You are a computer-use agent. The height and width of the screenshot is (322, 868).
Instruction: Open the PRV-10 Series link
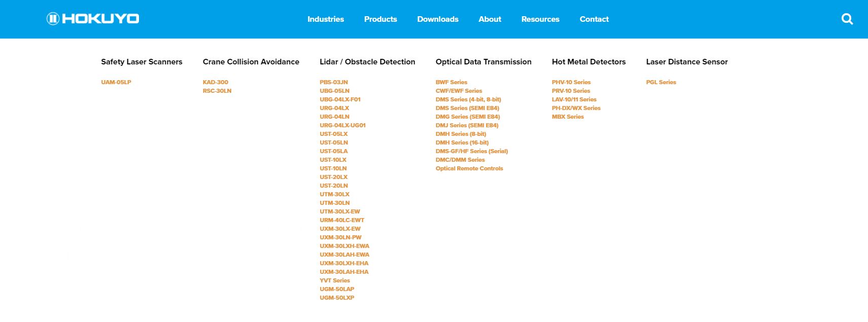pyautogui.click(x=571, y=91)
